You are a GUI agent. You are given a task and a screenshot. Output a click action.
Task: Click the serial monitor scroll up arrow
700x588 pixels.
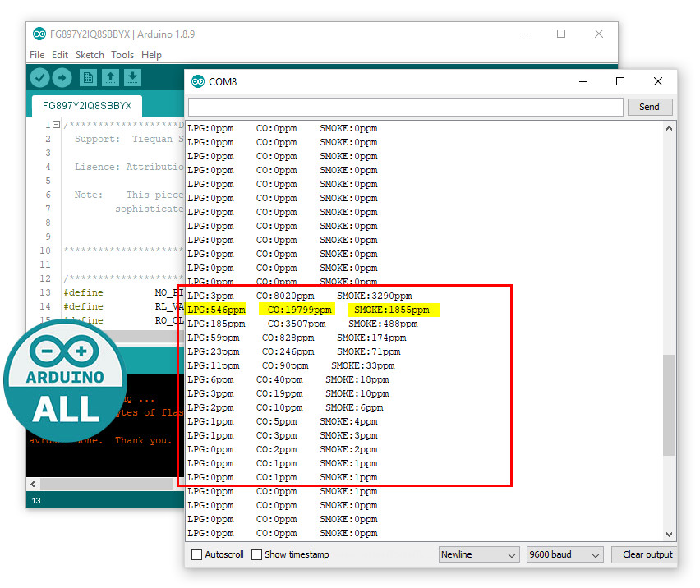(x=669, y=128)
